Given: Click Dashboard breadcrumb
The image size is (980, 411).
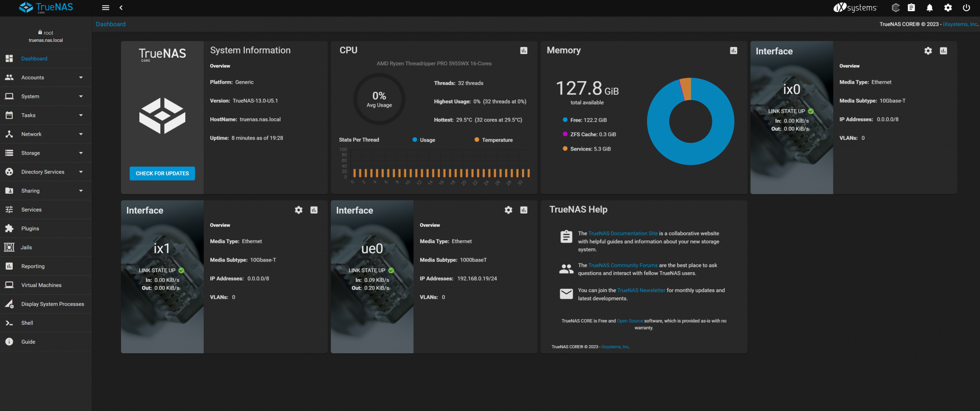Looking at the screenshot, I should click(111, 24).
